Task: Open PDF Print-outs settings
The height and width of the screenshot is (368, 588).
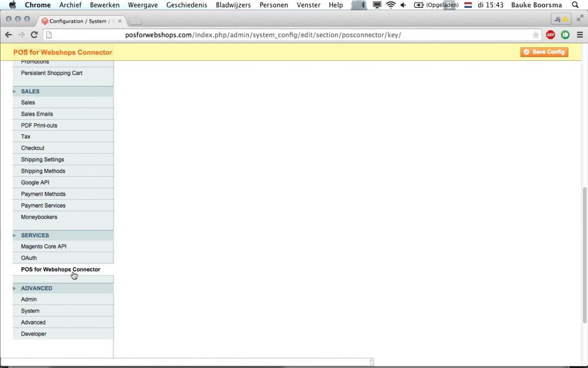Action: tap(39, 126)
